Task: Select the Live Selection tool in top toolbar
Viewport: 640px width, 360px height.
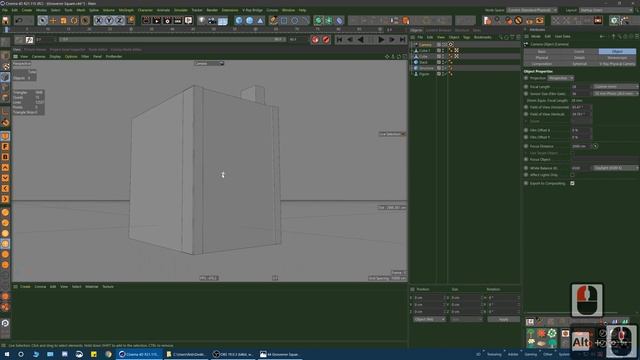Action: tap(42, 20)
